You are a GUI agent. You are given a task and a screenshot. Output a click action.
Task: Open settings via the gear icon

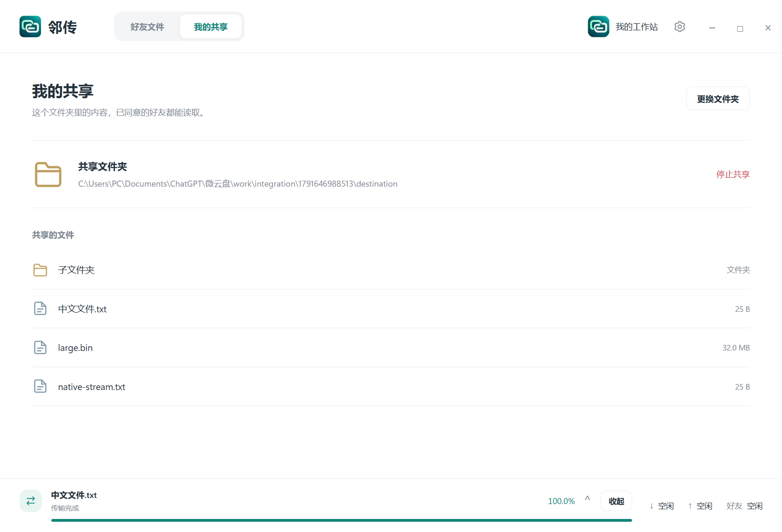point(680,27)
